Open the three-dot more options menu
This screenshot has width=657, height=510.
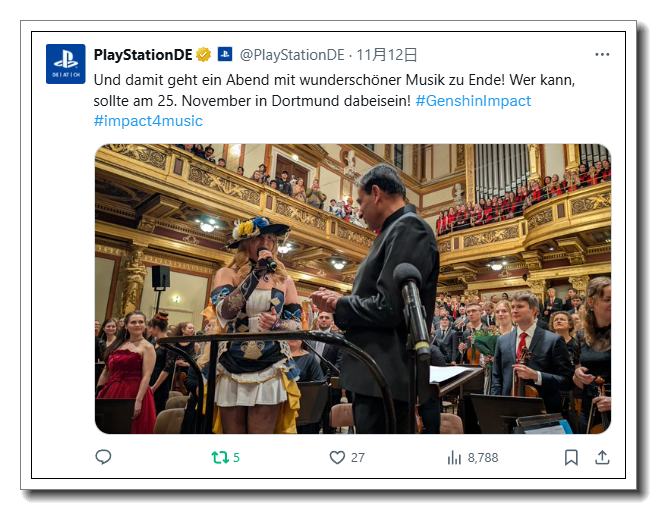(602, 54)
